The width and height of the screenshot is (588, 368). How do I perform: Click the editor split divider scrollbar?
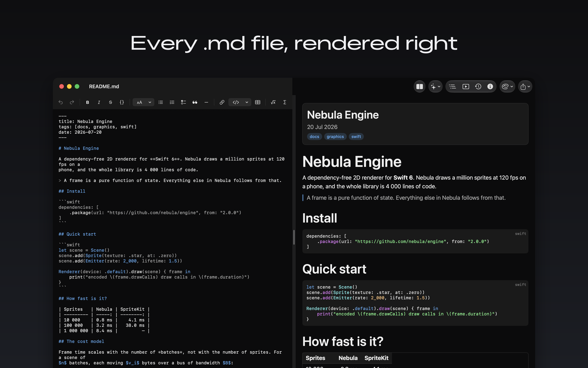click(x=294, y=237)
